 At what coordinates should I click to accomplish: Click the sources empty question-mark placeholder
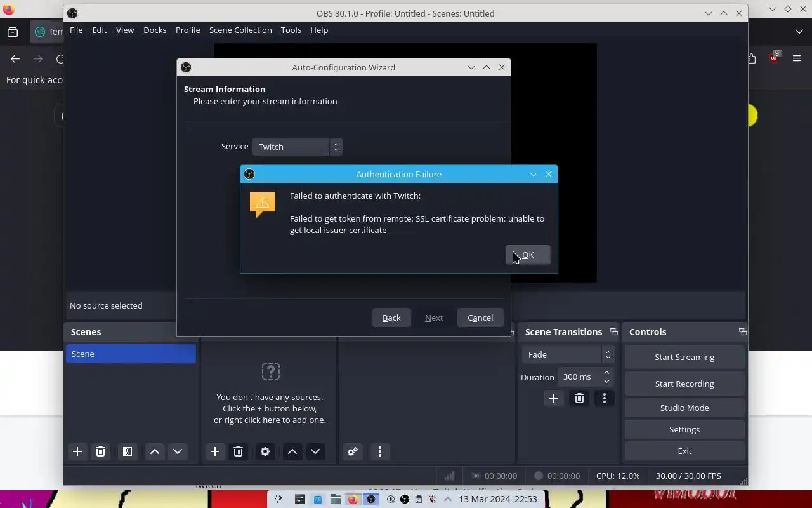coord(271,371)
